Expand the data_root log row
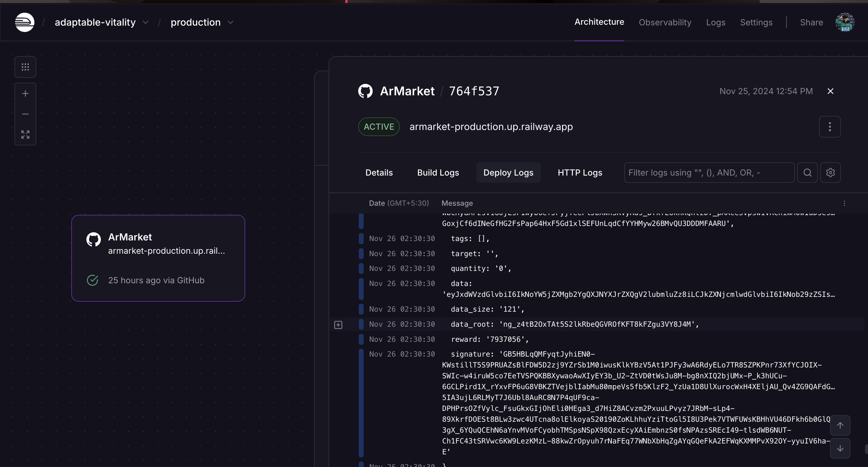 point(338,325)
